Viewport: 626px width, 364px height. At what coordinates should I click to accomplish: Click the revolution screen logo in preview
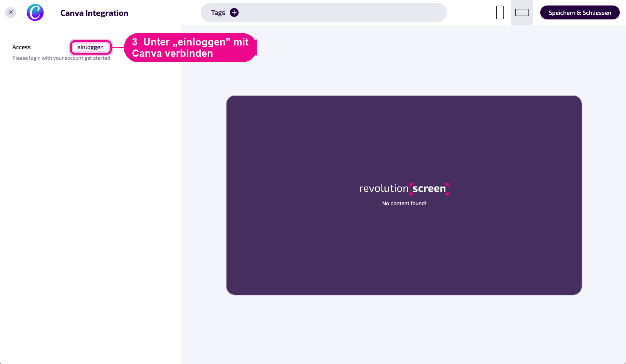coord(404,188)
